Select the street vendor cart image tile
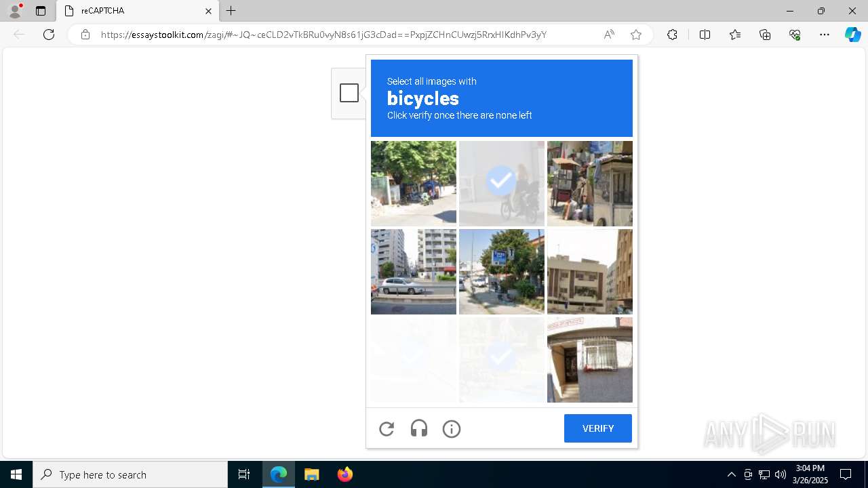The width and height of the screenshot is (868, 488). (590, 184)
